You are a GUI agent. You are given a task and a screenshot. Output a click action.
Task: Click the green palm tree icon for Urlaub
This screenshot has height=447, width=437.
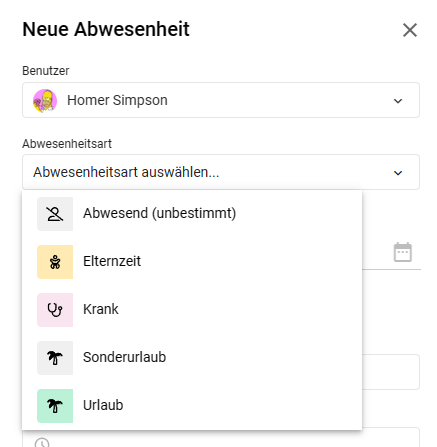[x=55, y=406]
